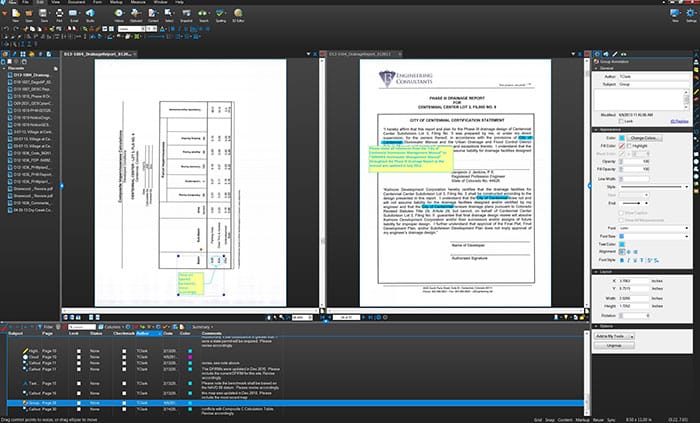Open the Help menu
This screenshot has width=700, height=423.
(179, 2)
